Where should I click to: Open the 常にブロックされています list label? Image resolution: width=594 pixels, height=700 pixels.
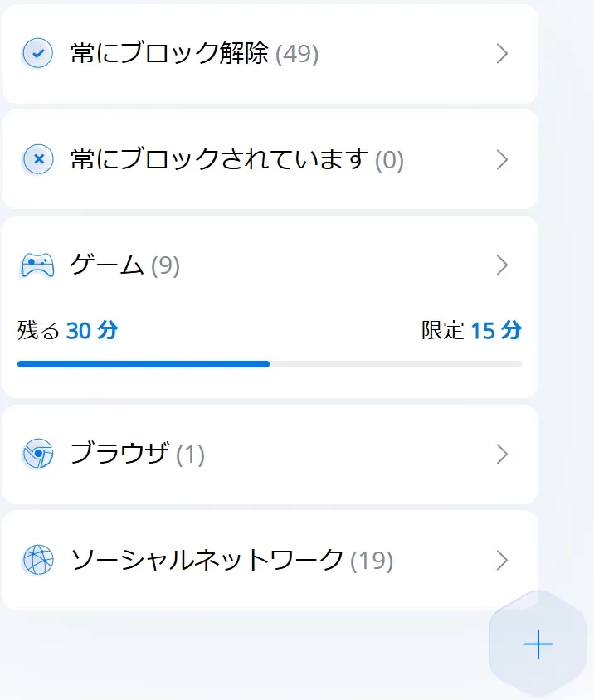pyautogui.click(x=219, y=159)
